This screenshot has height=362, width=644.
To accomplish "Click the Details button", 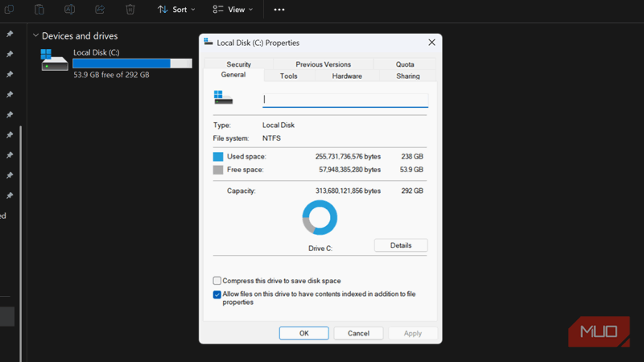I will click(x=401, y=245).
